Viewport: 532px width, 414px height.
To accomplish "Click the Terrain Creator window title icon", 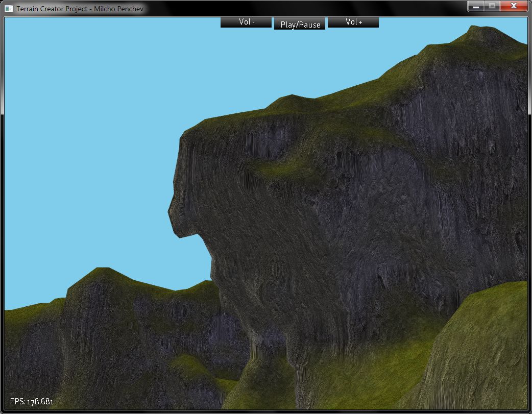I will pos(9,9).
